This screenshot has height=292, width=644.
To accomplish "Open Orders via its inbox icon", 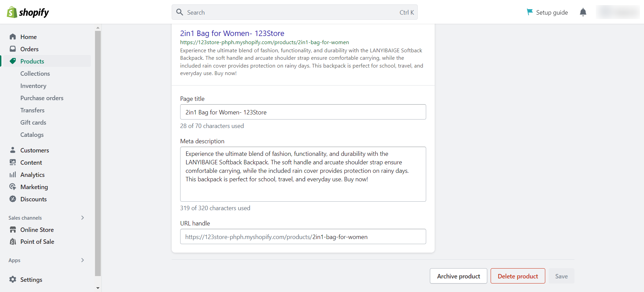I will pos(13,49).
